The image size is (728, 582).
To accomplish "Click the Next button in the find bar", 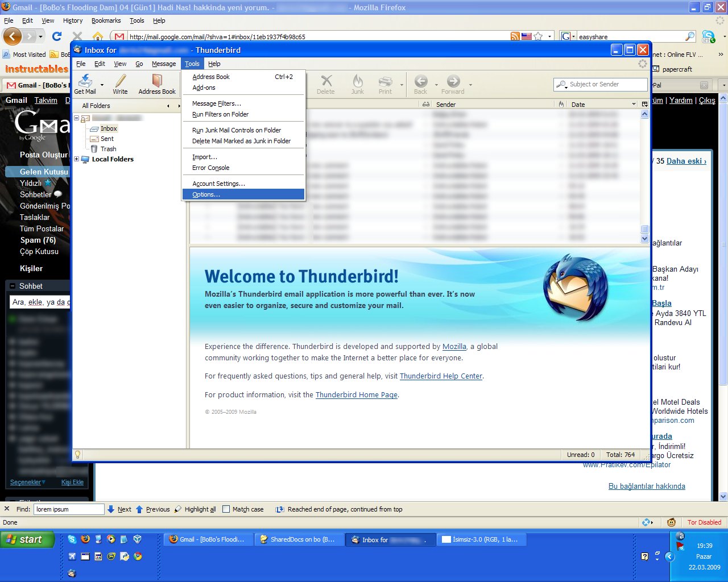I will [x=119, y=509].
